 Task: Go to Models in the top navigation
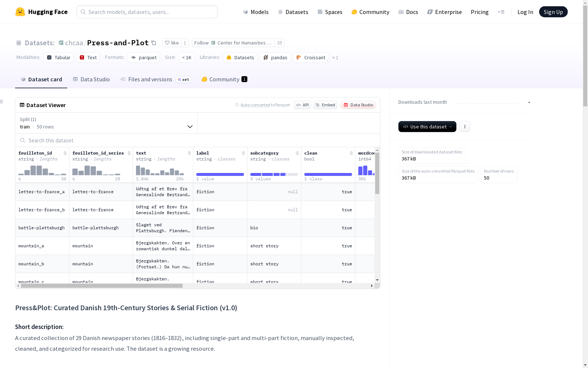tap(256, 12)
